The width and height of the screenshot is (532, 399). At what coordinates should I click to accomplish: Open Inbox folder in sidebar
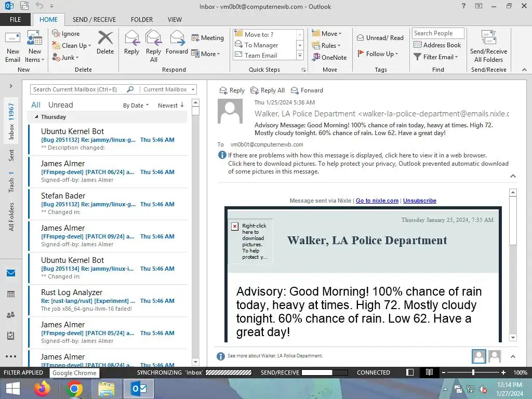click(11, 122)
